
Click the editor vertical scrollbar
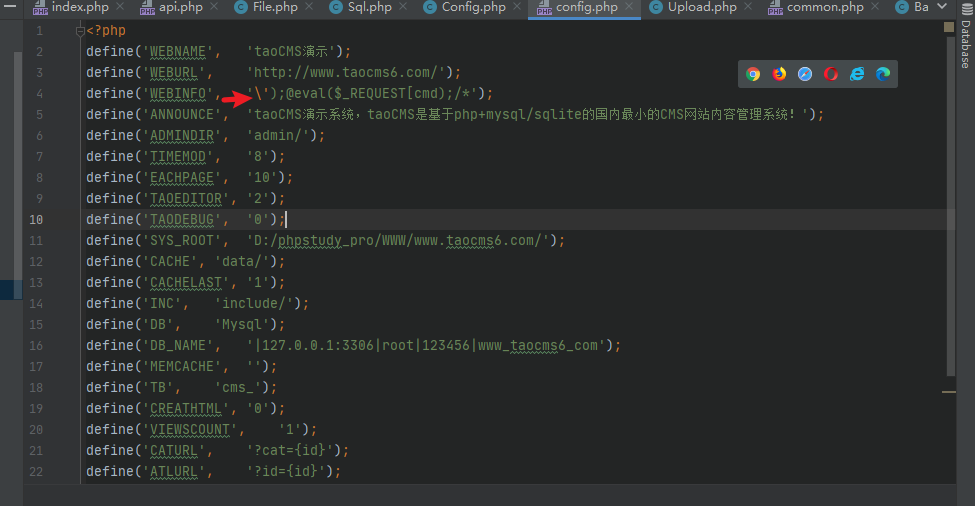(950, 206)
